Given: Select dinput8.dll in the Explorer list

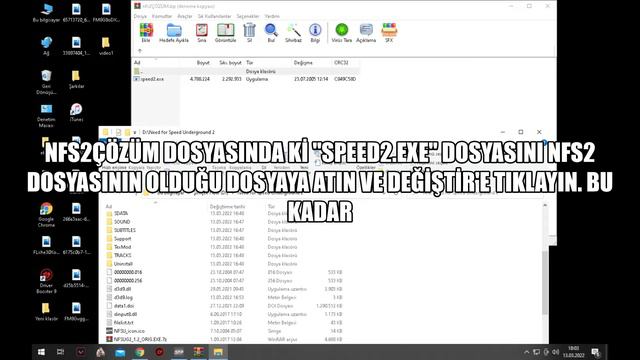Looking at the screenshot, I should click(x=125, y=314).
